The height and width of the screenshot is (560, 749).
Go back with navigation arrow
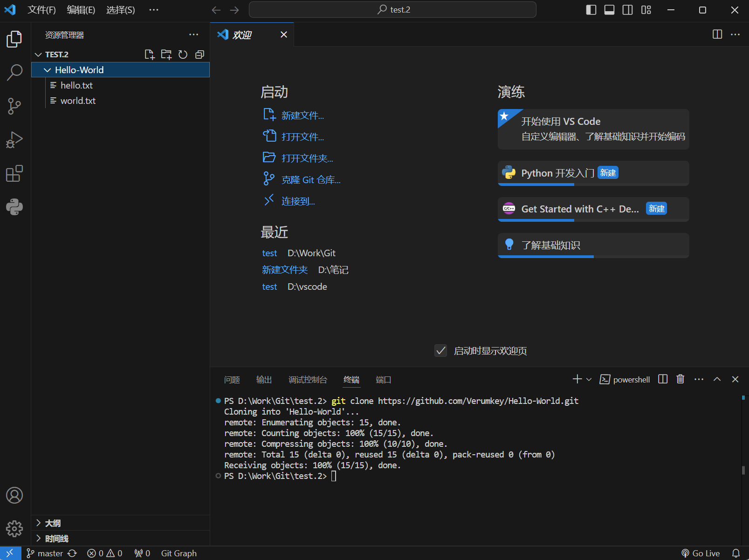tap(216, 10)
